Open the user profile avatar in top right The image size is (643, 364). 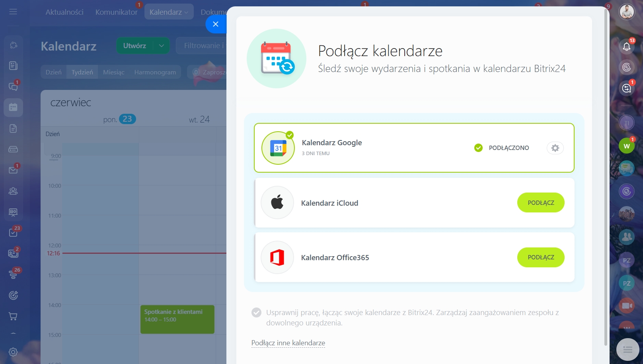pos(627,12)
